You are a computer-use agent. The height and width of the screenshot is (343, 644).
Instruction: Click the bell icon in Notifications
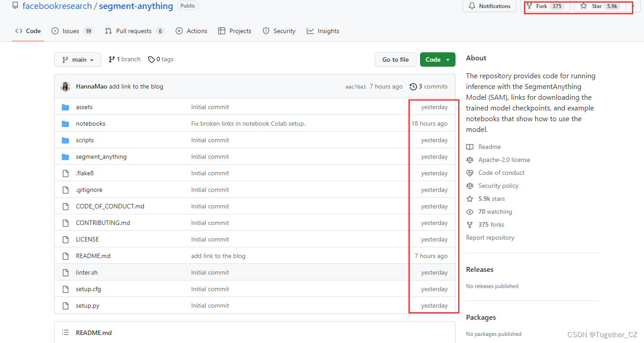[472, 6]
